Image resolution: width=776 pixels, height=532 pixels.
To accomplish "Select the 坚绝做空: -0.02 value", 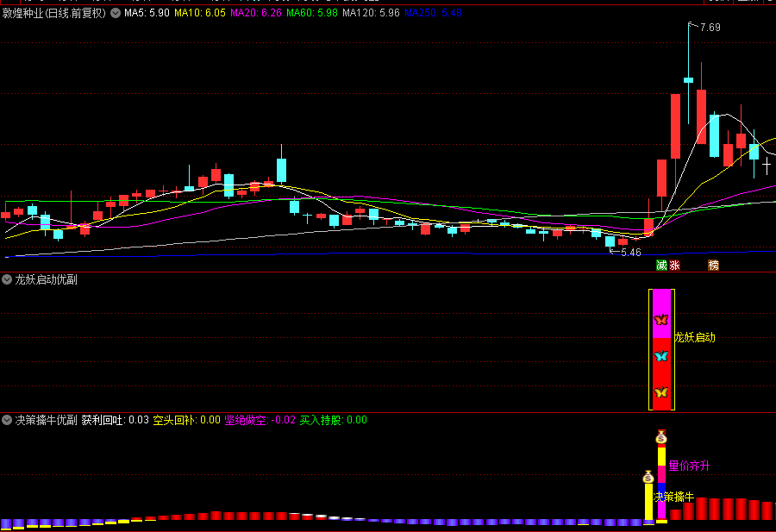I will click(x=260, y=420).
